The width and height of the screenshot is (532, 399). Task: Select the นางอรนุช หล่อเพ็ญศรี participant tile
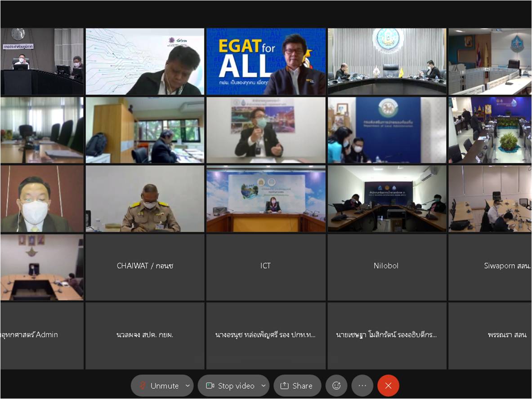click(x=266, y=335)
